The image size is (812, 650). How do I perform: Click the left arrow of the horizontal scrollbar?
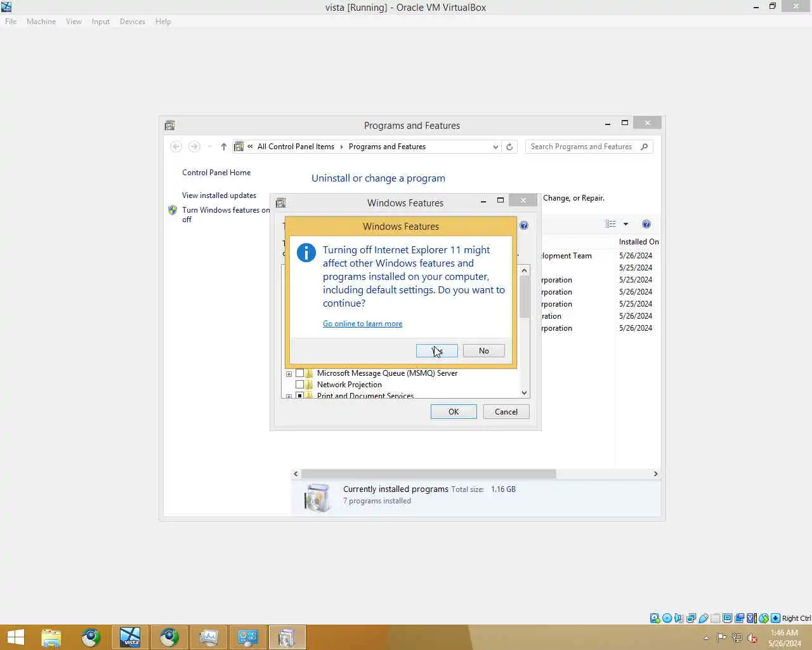point(296,474)
